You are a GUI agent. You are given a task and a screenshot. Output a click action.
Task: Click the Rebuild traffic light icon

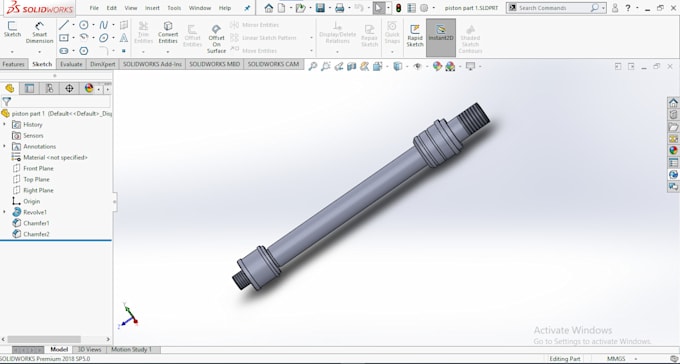click(x=399, y=8)
